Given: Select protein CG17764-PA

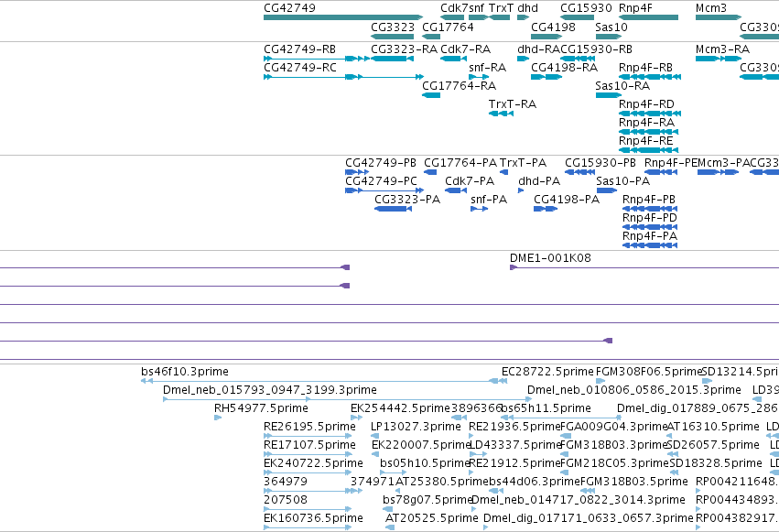Looking at the screenshot, I should 460,163.
